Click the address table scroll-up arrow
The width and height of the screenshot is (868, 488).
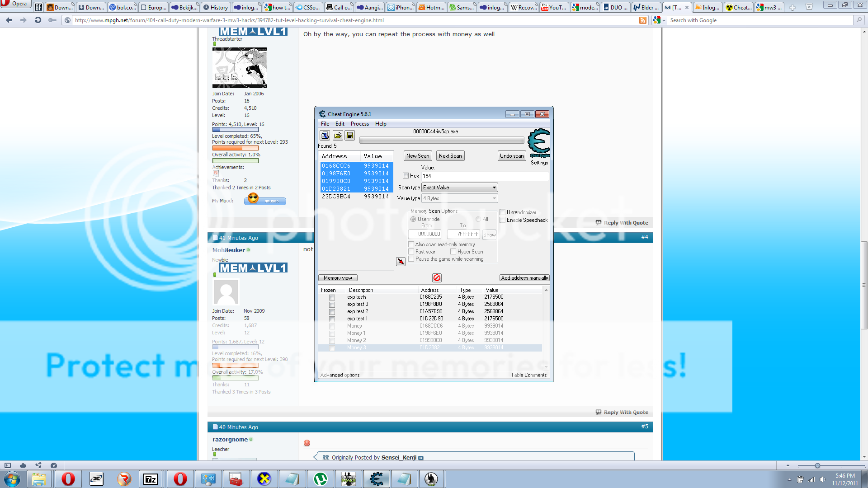(x=546, y=290)
